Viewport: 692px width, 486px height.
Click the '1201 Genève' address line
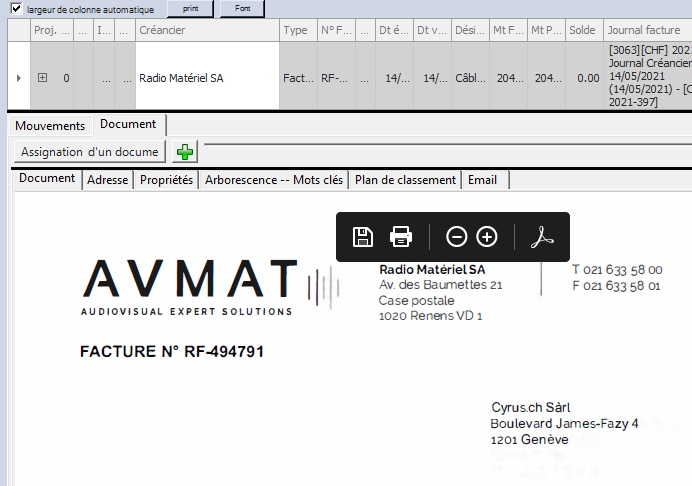(x=530, y=440)
